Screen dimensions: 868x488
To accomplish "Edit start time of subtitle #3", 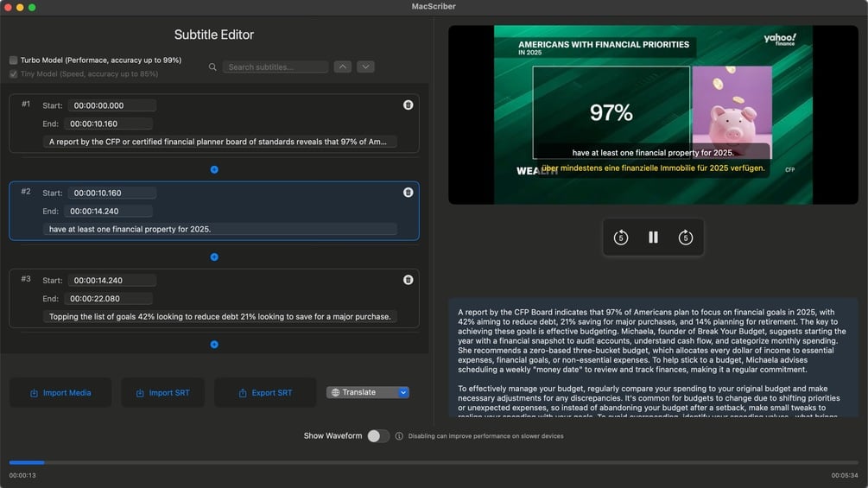I will (x=111, y=281).
